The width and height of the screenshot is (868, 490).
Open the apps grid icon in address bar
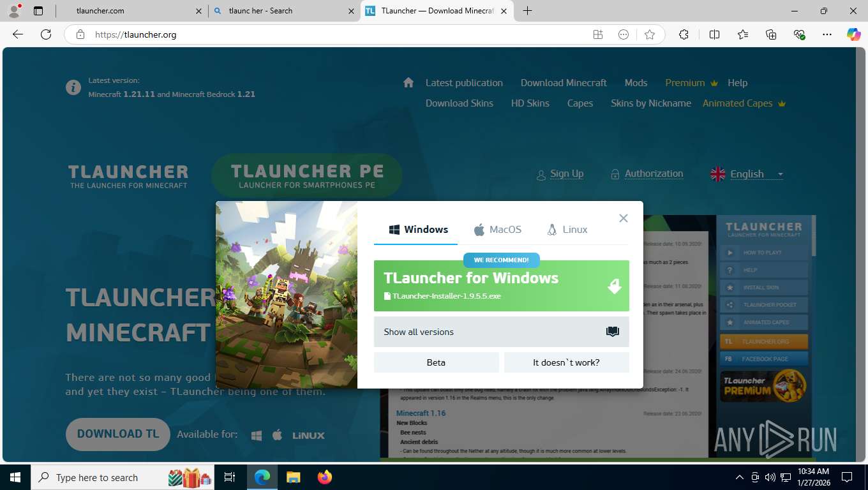(x=598, y=34)
